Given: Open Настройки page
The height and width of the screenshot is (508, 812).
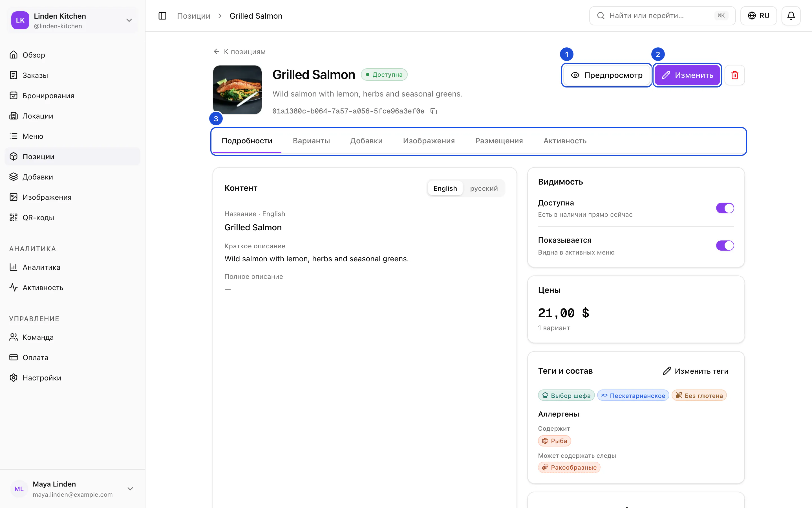Looking at the screenshot, I should [x=72, y=378].
